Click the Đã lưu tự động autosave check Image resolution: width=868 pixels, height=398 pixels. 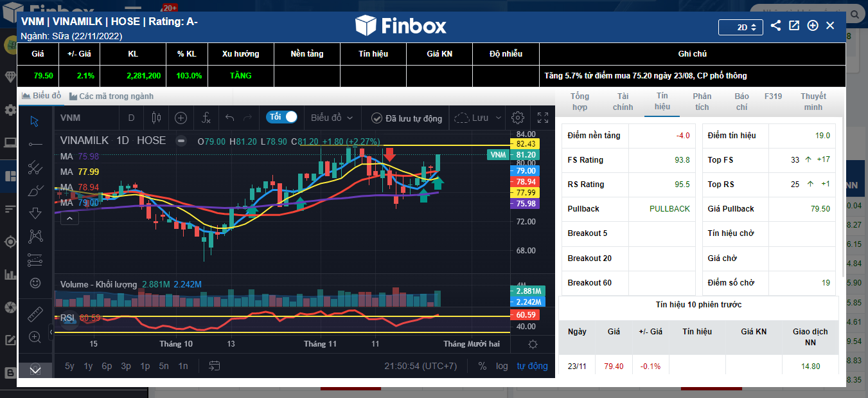[x=407, y=118]
